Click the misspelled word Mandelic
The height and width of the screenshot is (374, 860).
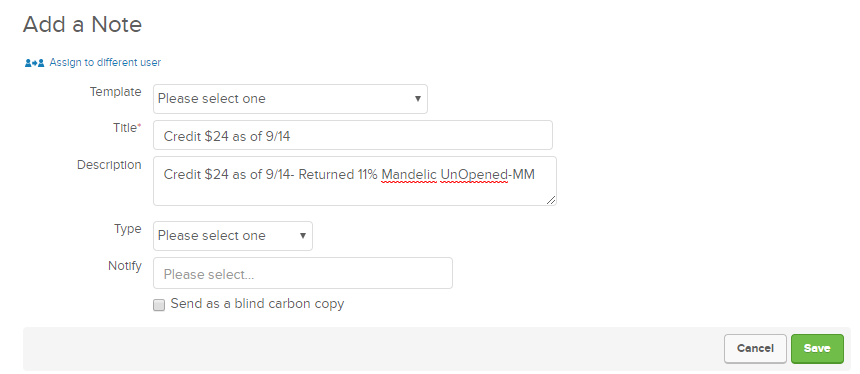click(409, 175)
